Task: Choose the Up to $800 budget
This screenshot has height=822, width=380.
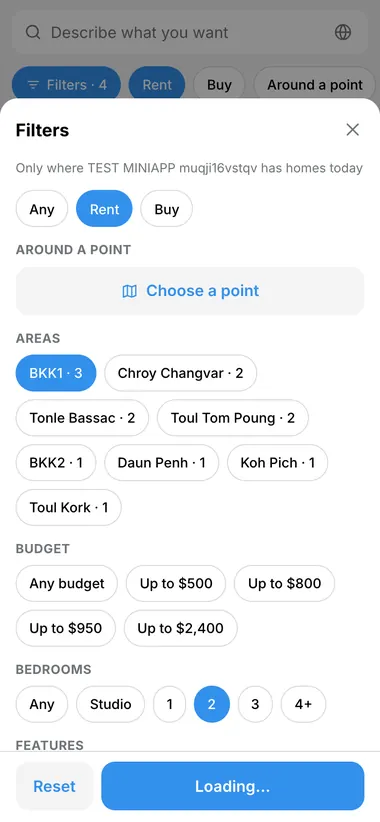Action: click(285, 583)
